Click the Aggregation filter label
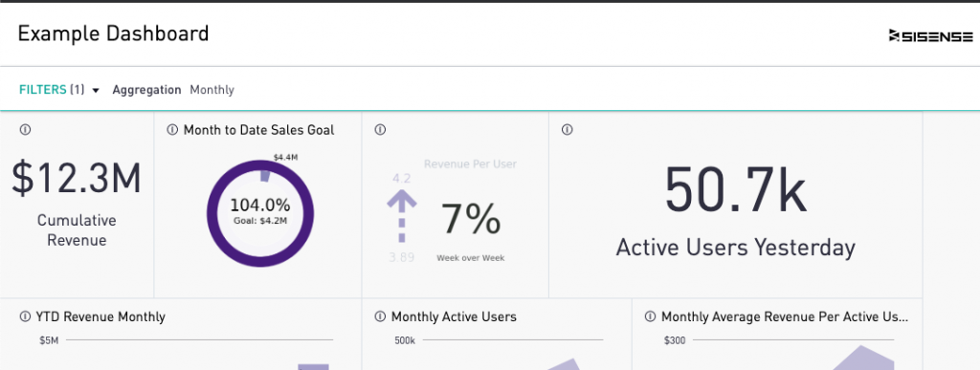This screenshot has width=980, height=370. [146, 90]
